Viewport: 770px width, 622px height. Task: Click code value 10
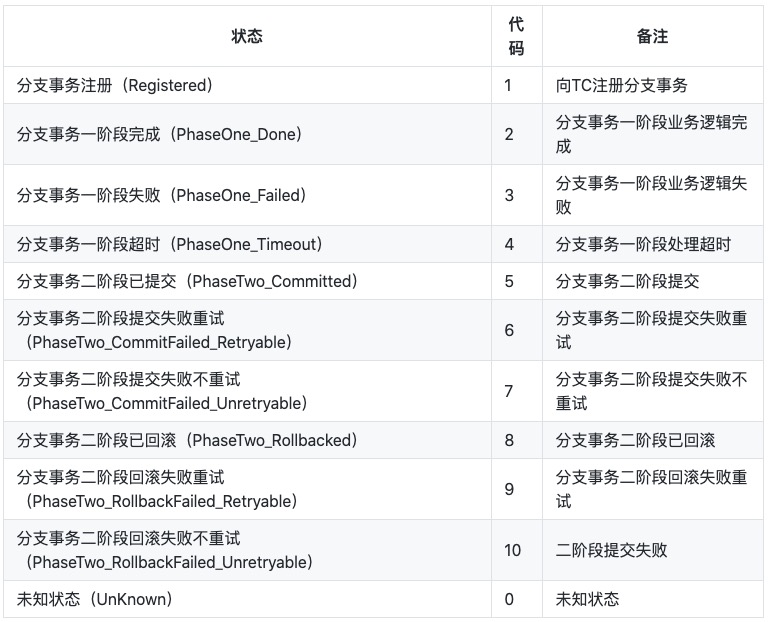[x=512, y=550]
